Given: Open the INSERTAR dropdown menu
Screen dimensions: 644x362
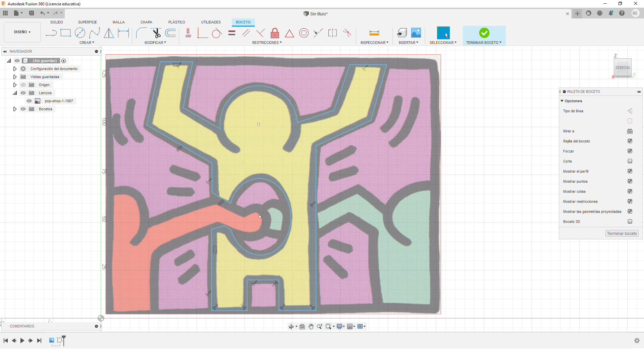Looking at the screenshot, I should [409, 43].
